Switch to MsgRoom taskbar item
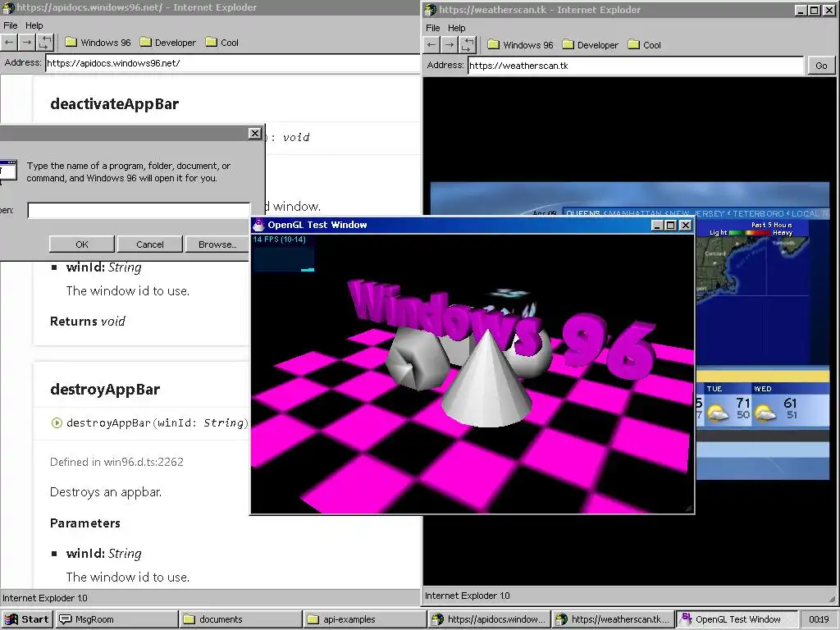Viewport: 840px width, 630px height. 117,619
